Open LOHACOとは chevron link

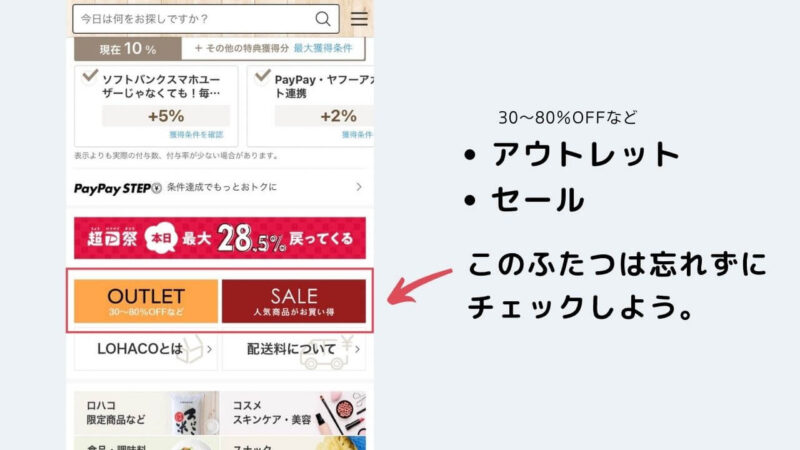tap(210, 349)
